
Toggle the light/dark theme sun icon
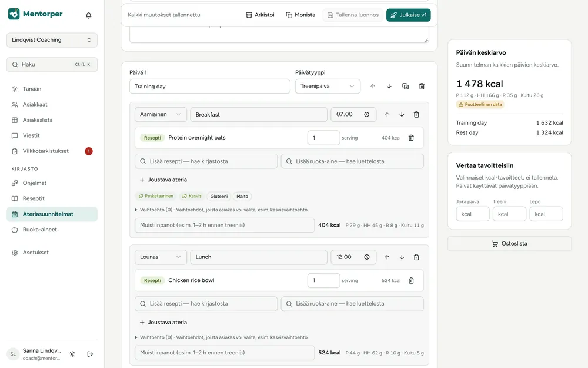tap(72, 354)
